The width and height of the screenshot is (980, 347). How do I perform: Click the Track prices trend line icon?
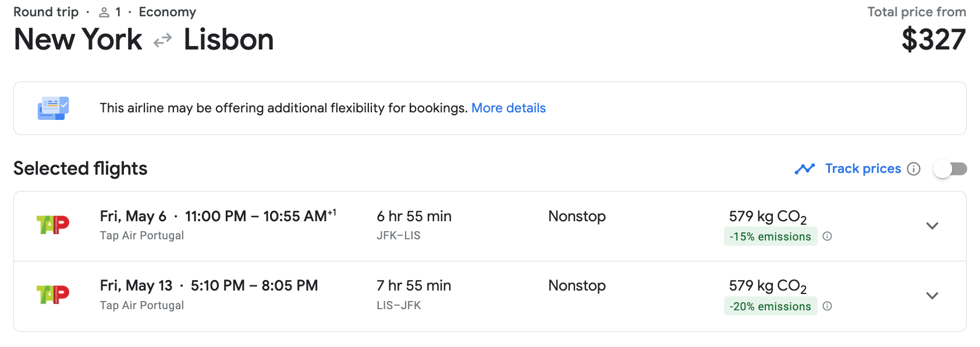[805, 169]
